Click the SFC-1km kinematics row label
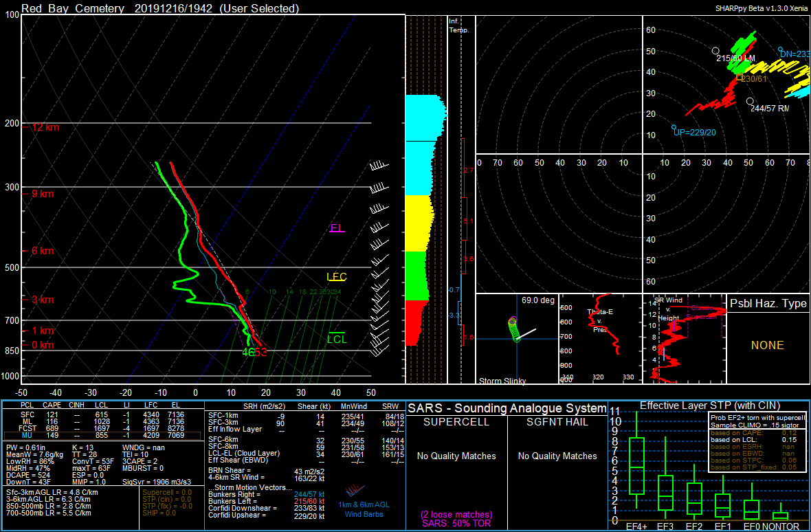 [223, 415]
